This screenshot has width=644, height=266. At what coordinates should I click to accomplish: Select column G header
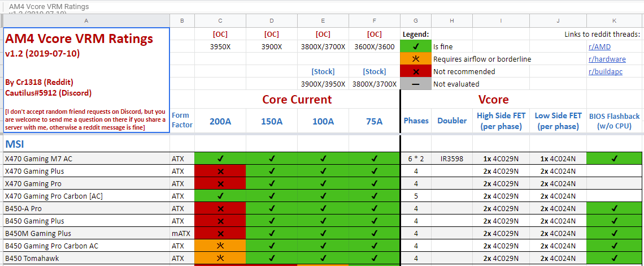(x=416, y=20)
